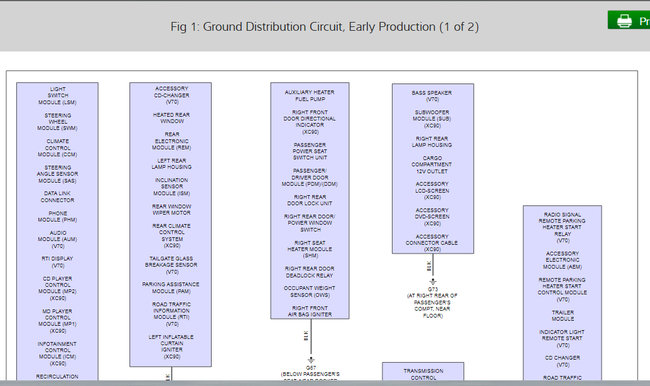Select 'Right Rear Lamp Housing' label
The height and width of the screenshot is (386, 650).
(432, 141)
